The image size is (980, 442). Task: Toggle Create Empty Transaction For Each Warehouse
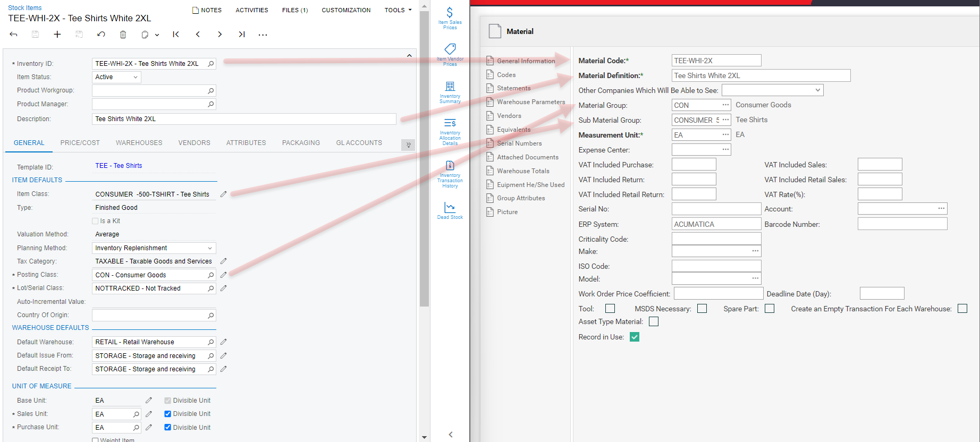(962, 309)
